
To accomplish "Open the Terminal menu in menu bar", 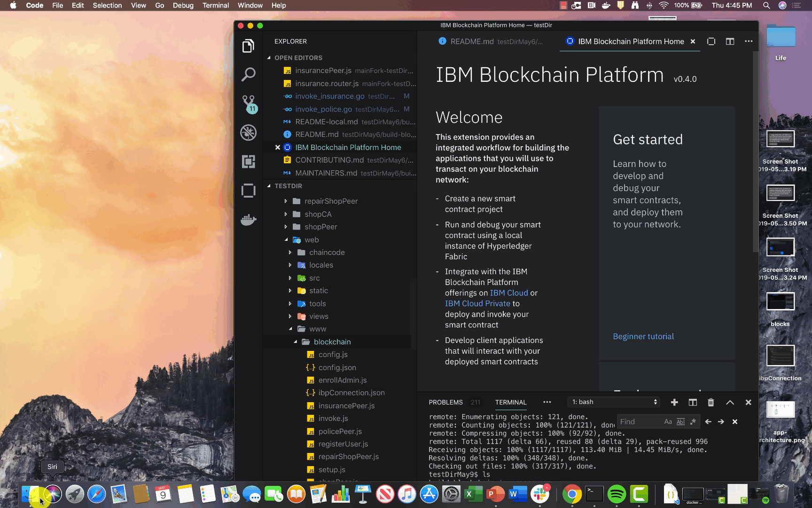I will [x=216, y=5].
